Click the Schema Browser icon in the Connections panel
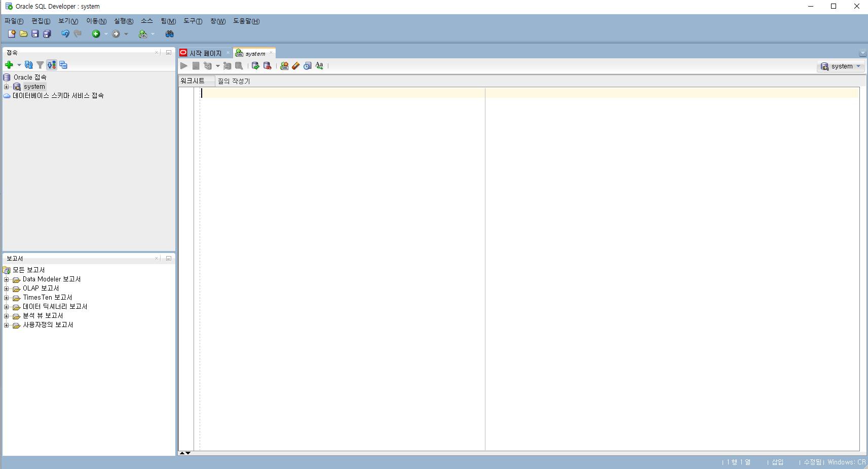 click(x=63, y=65)
